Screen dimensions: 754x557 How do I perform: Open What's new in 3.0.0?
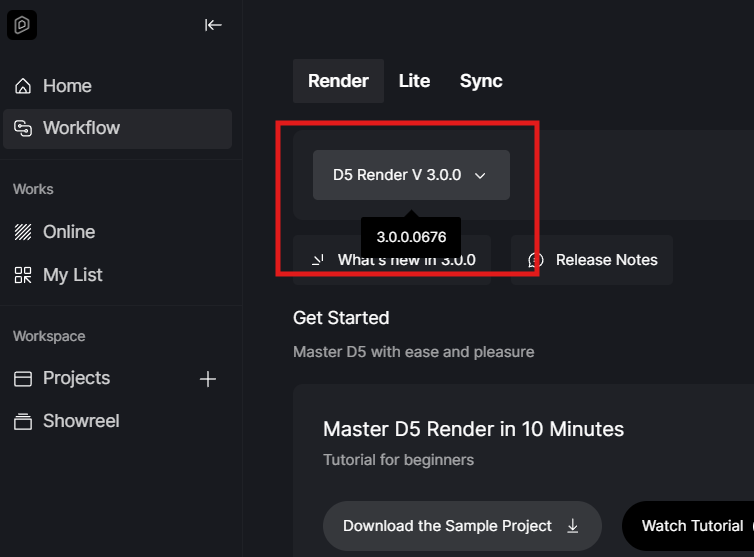point(406,261)
